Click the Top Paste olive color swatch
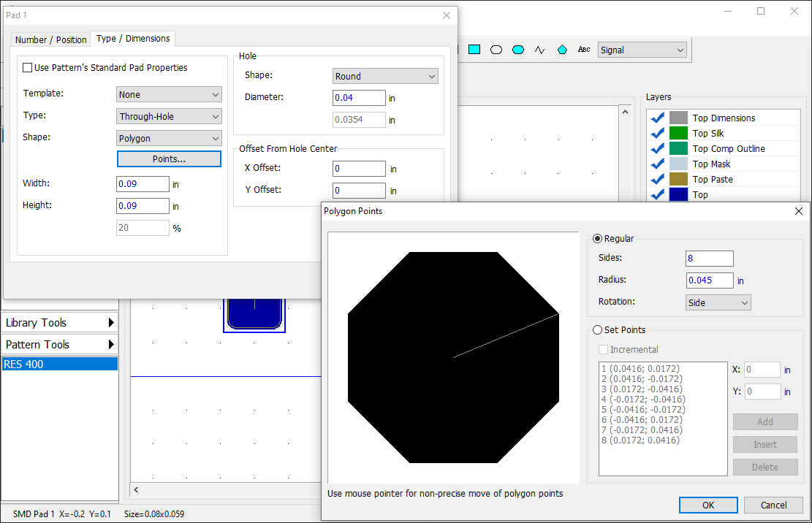Screen dimensions: 812x523 click(678, 179)
